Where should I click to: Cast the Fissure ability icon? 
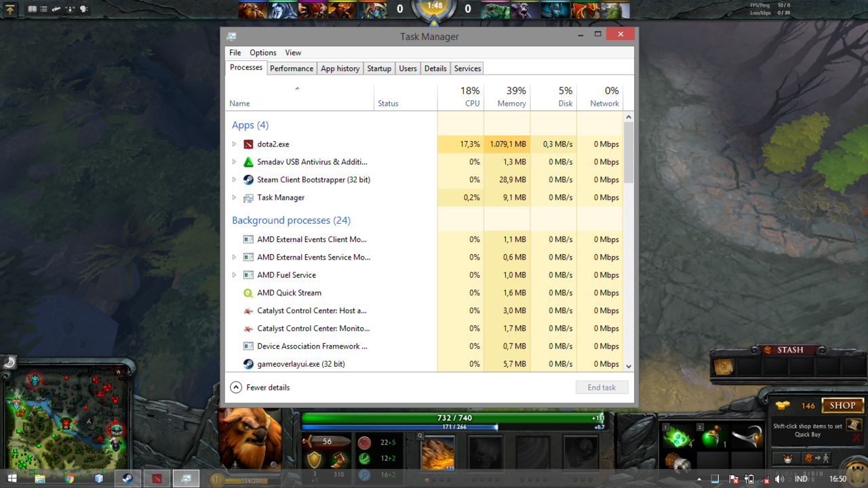click(438, 453)
